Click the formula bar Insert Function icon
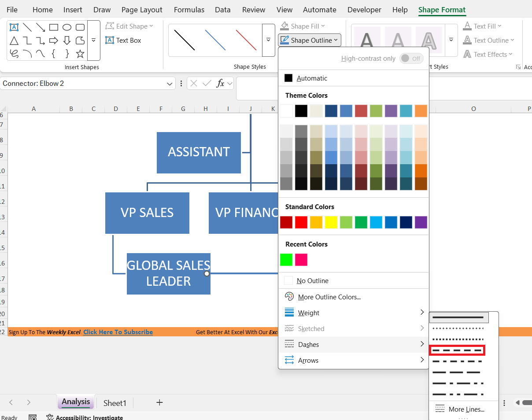The image size is (532, 420). tap(220, 83)
